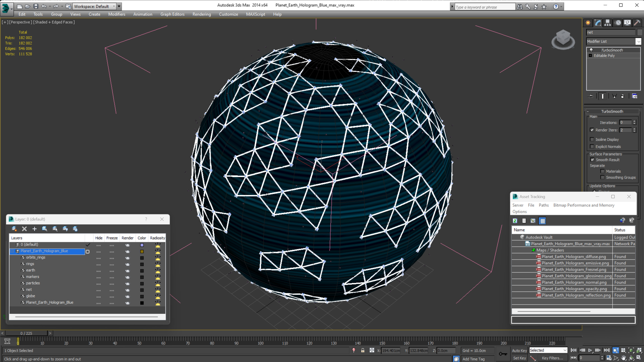Screen dimensions: 644x362
Task: Open a file with the folder icon
Action: (x=28, y=6)
